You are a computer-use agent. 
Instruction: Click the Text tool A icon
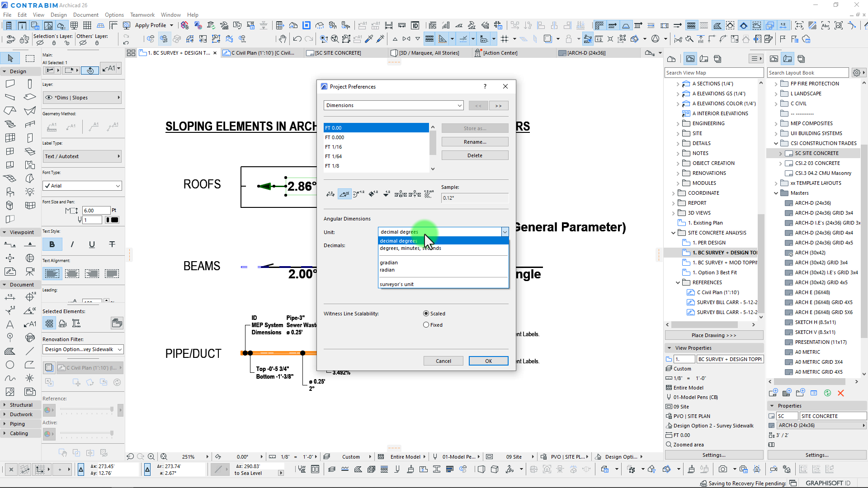click(10, 324)
